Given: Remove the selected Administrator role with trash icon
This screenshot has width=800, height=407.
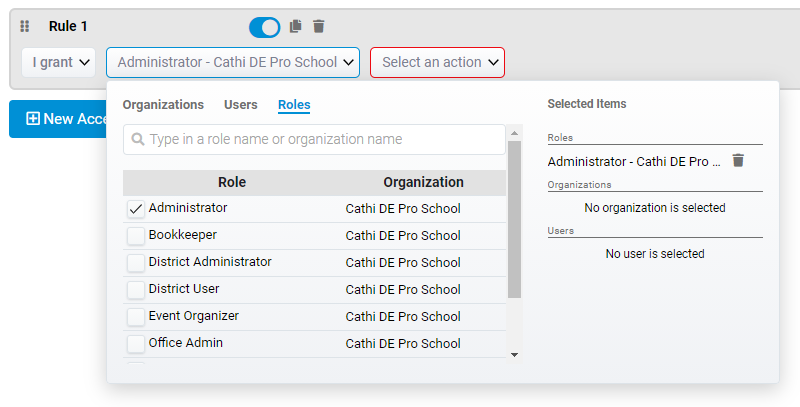Looking at the screenshot, I should 738,160.
